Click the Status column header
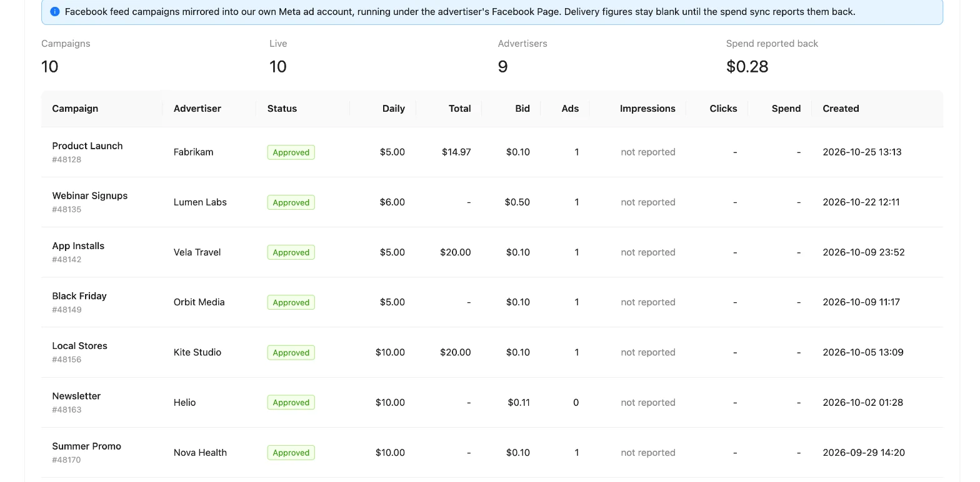 pos(282,109)
